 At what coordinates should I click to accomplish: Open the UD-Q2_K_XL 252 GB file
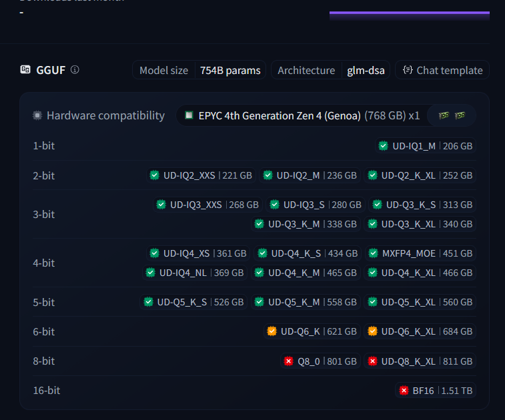tap(420, 175)
